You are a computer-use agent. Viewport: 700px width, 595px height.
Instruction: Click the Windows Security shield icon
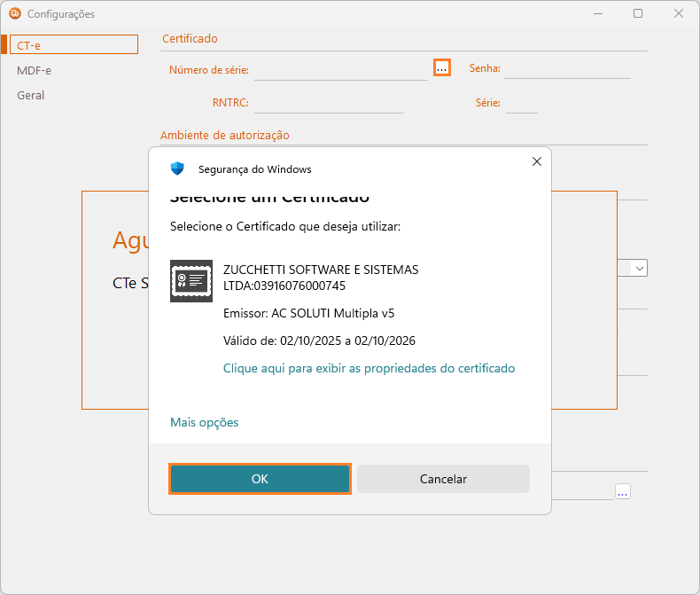177,168
